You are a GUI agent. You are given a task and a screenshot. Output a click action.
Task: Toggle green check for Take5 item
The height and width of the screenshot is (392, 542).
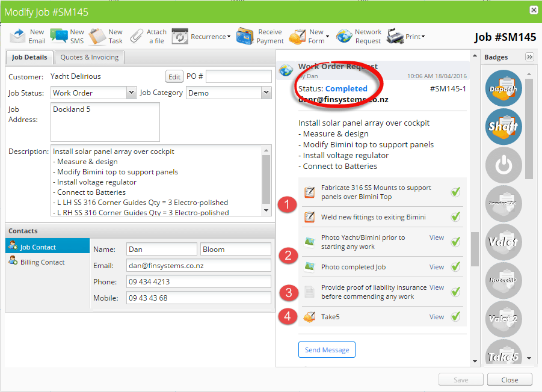click(x=456, y=316)
